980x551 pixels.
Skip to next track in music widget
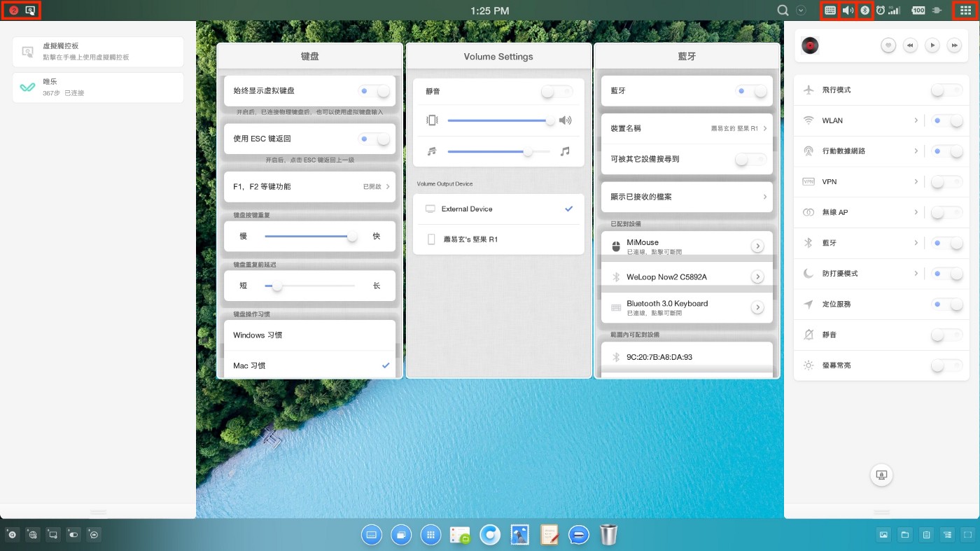953,46
